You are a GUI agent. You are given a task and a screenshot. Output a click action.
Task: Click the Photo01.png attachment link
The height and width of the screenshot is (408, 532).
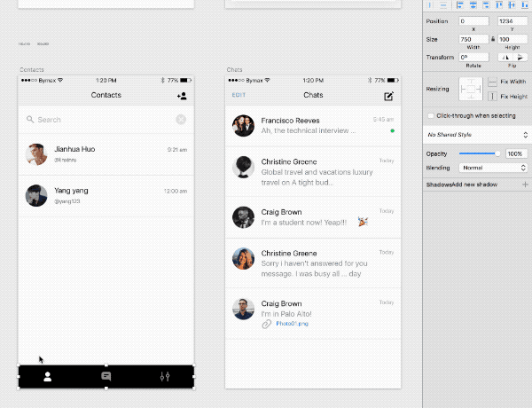[x=293, y=324]
